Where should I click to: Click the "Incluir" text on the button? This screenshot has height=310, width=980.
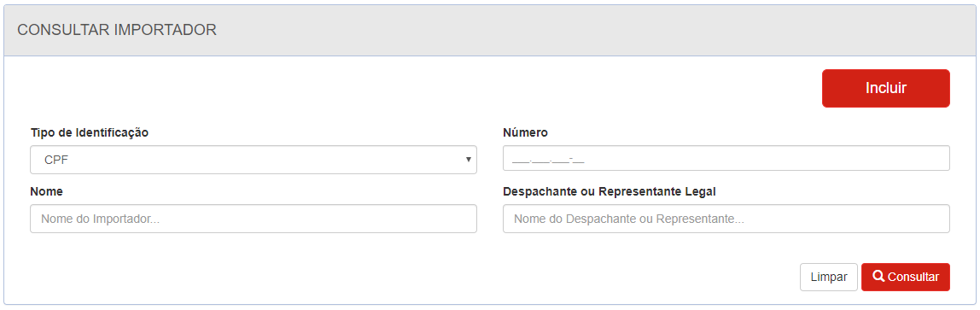[885, 88]
